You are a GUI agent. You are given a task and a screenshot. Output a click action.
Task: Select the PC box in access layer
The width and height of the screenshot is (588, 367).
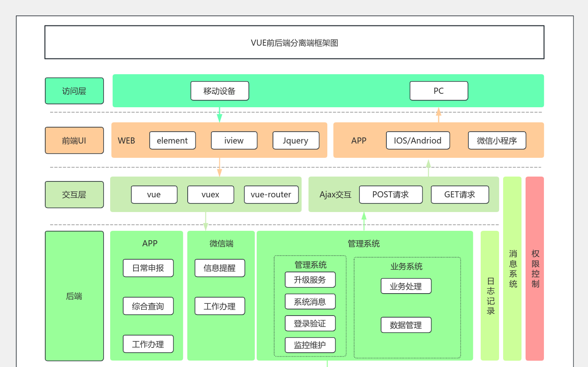point(439,91)
